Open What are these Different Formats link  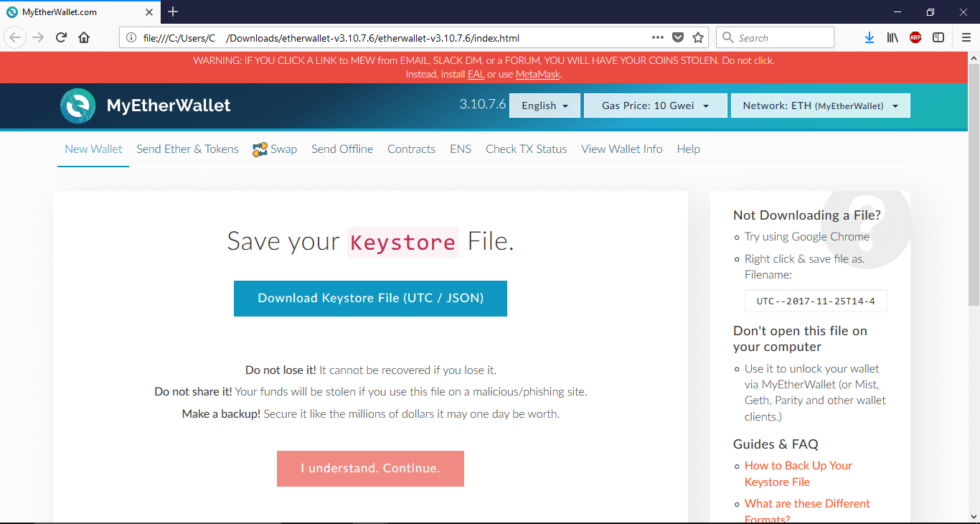click(807, 511)
